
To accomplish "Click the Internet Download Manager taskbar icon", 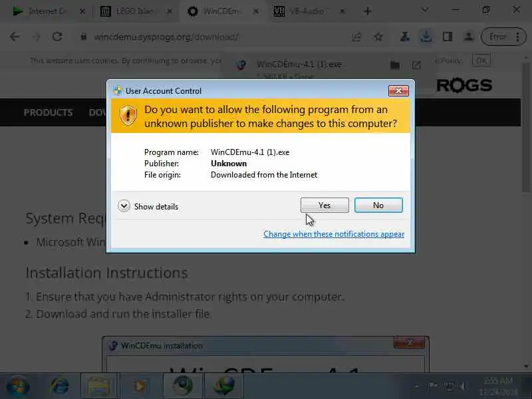I will tap(224, 386).
